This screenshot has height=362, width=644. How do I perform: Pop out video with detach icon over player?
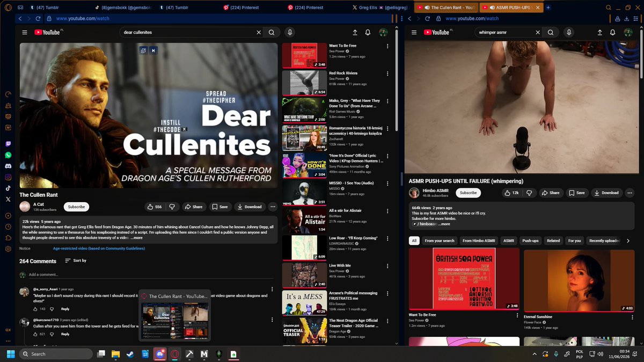tap(143, 50)
